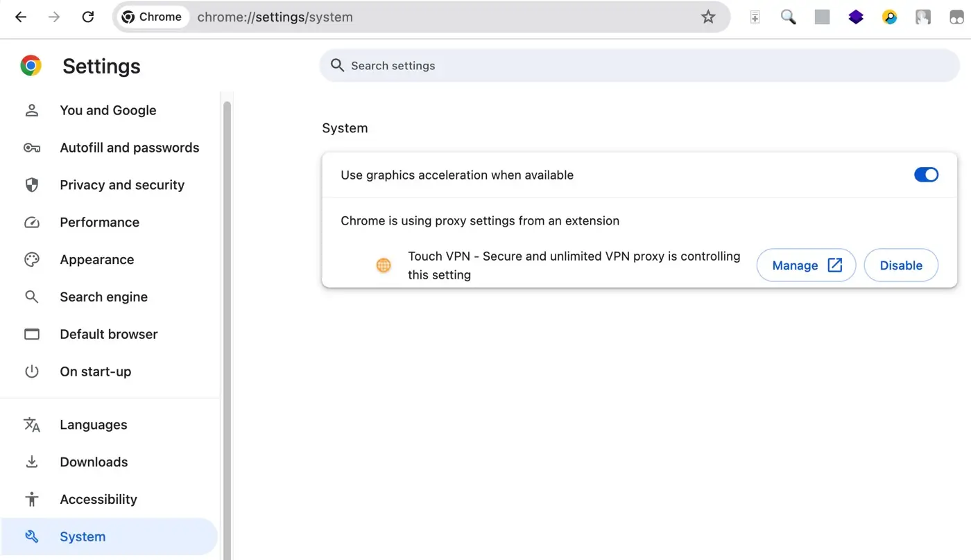Reload the settings page

(x=88, y=17)
